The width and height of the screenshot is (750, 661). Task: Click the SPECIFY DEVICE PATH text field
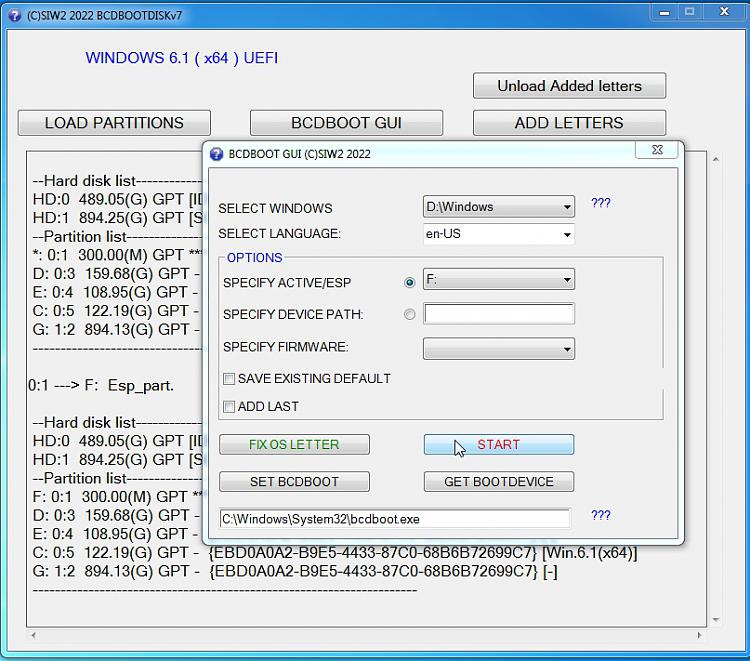pyautogui.click(x=498, y=314)
